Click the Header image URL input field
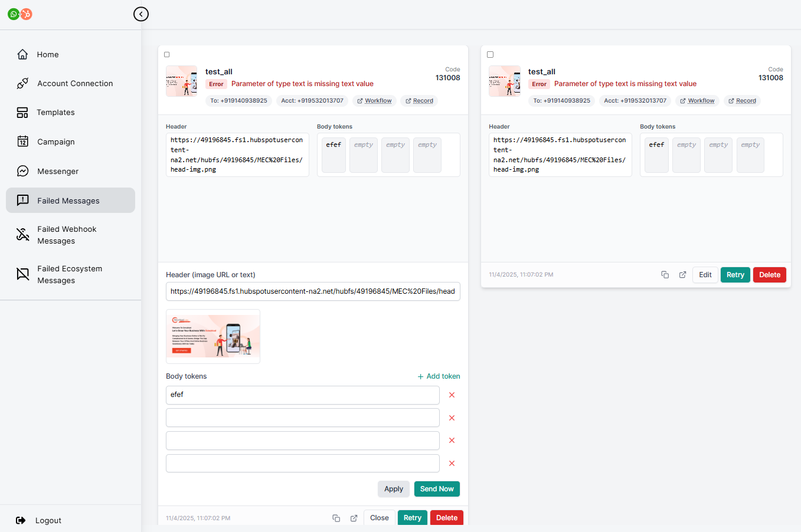The width and height of the screenshot is (801, 532). pyautogui.click(x=313, y=291)
